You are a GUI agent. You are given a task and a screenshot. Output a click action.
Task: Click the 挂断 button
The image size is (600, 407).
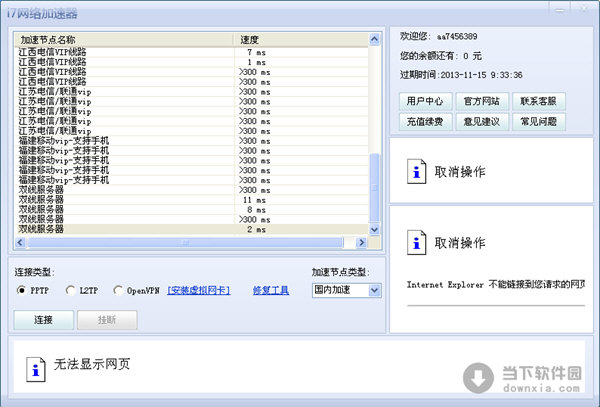[x=107, y=320]
